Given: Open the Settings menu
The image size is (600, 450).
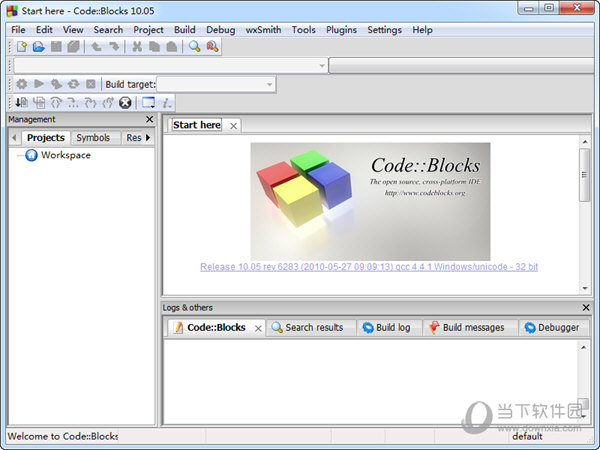Looking at the screenshot, I should pos(385,30).
